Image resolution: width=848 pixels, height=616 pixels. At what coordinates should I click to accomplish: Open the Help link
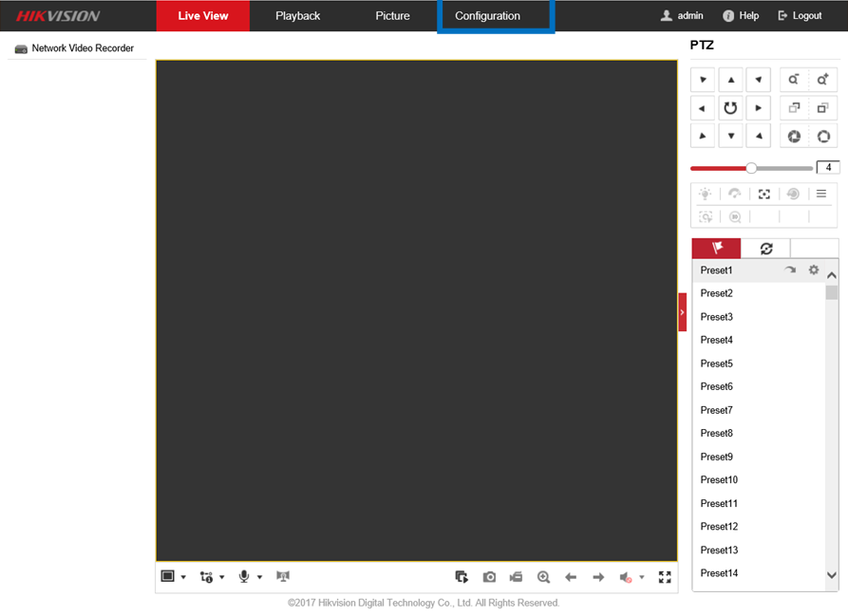click(741, 16)
